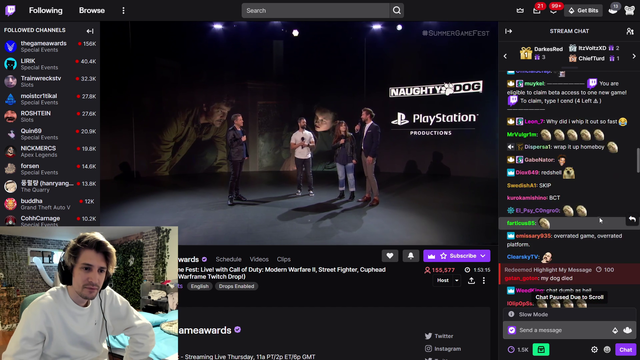This screenshot has height=360, width=640.
Task: Open the user avatar menu
Action: [629, 11]
